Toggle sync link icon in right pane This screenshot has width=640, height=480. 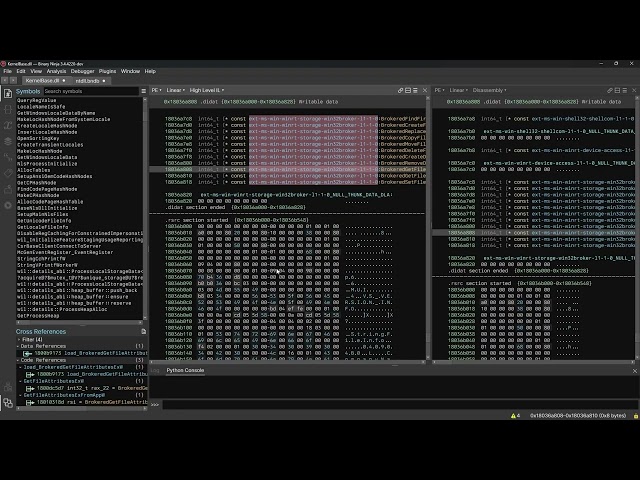610,90
